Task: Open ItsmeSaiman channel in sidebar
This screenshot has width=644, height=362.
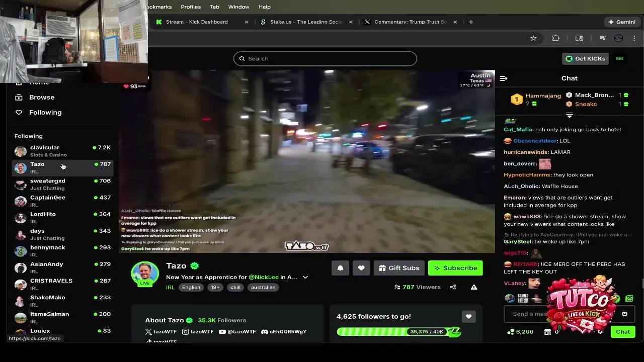Action: (62, 317)
